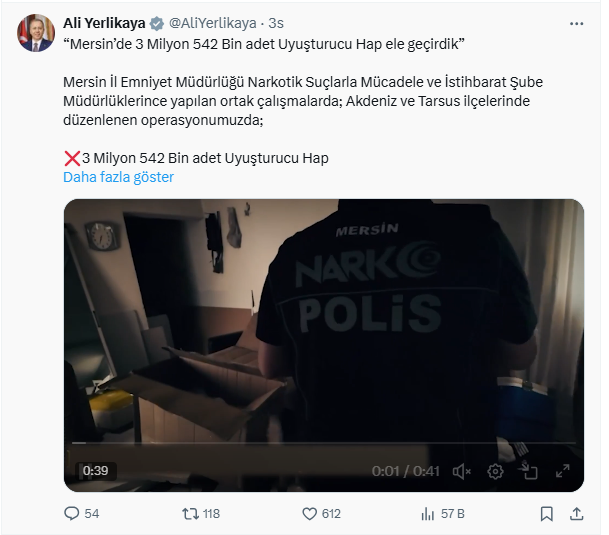Unmute the video with speaker icon
The width and height of the screenshot is (609, 535).
pyautogui.click(x=462, y=472)
